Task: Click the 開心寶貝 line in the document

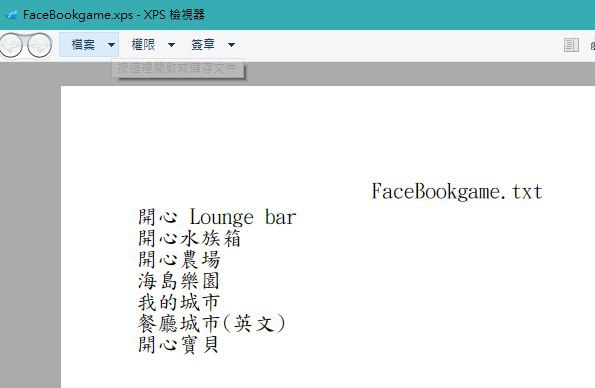Action: pyautogui.click(x=179, y=345)
